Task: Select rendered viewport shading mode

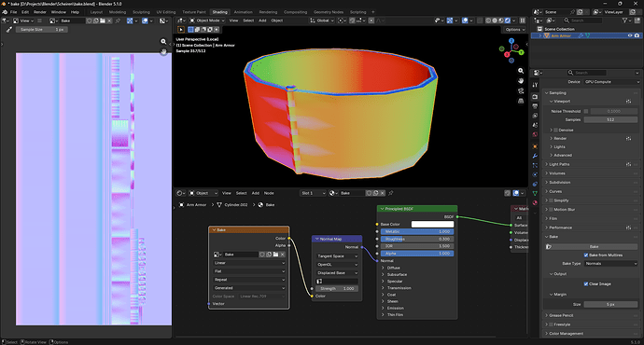Action: coord(508,21)
